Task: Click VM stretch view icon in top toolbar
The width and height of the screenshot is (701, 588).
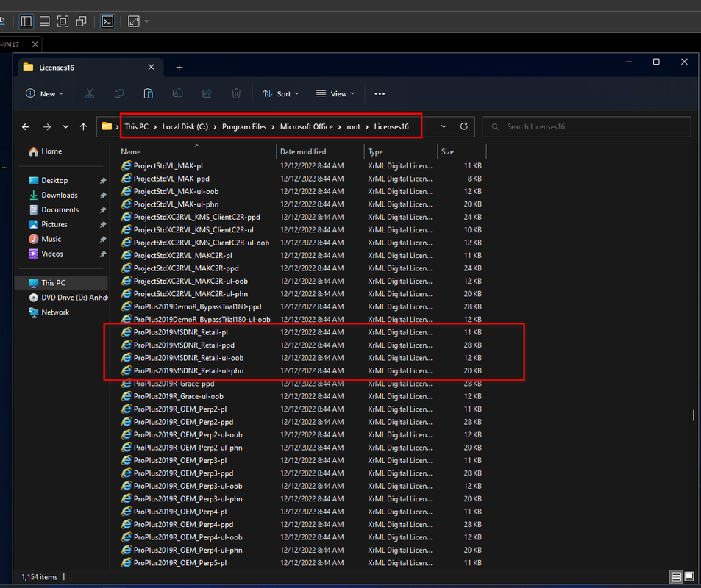Action: (134, 21)
